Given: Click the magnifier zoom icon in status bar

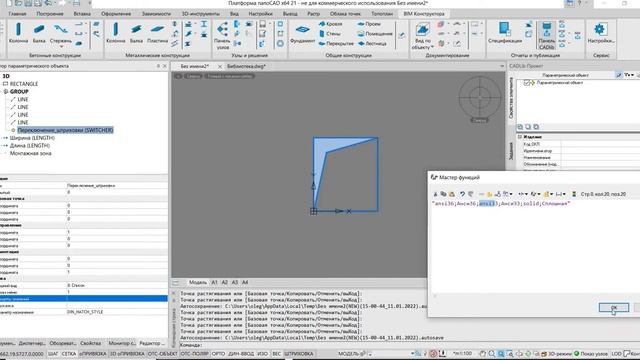Looking at the screenshot, I should click(492, 354).
